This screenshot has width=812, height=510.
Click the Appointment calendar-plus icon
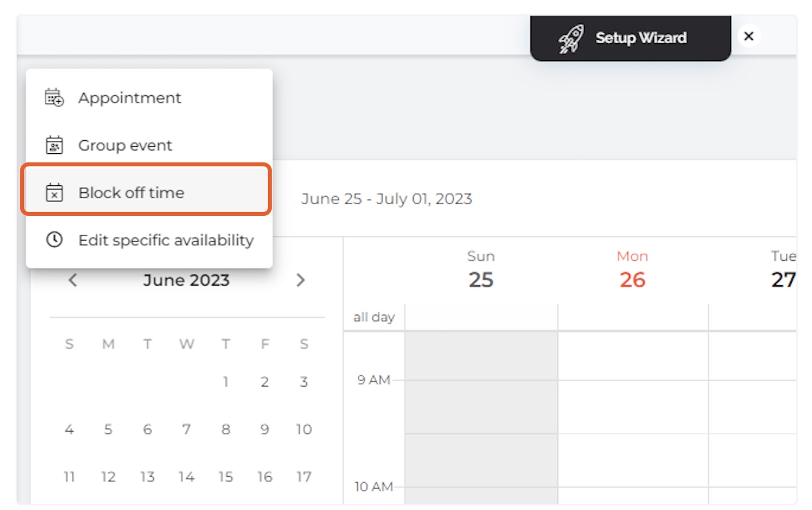coord(54,98)
